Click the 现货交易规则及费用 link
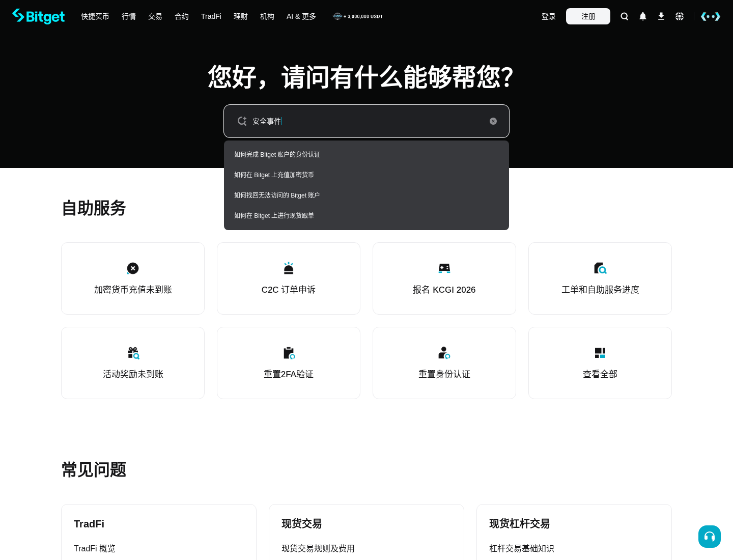This screenshot has width=733, height=560. (318, 548)
